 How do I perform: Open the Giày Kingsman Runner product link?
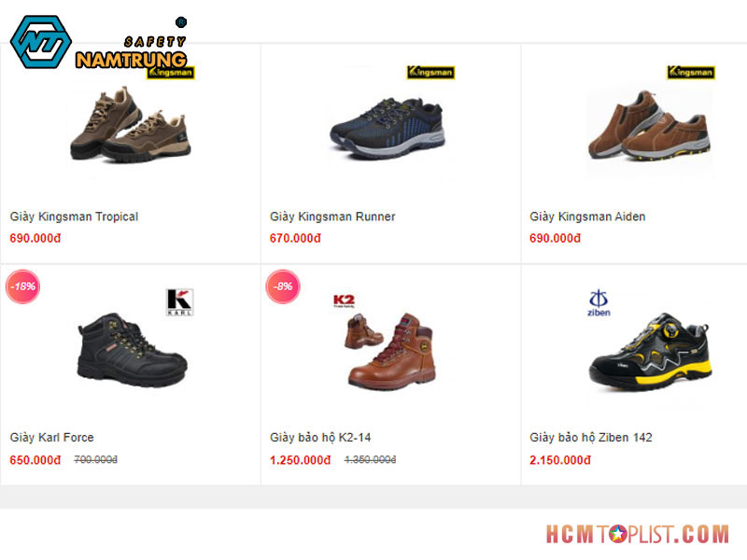point(332,217)
